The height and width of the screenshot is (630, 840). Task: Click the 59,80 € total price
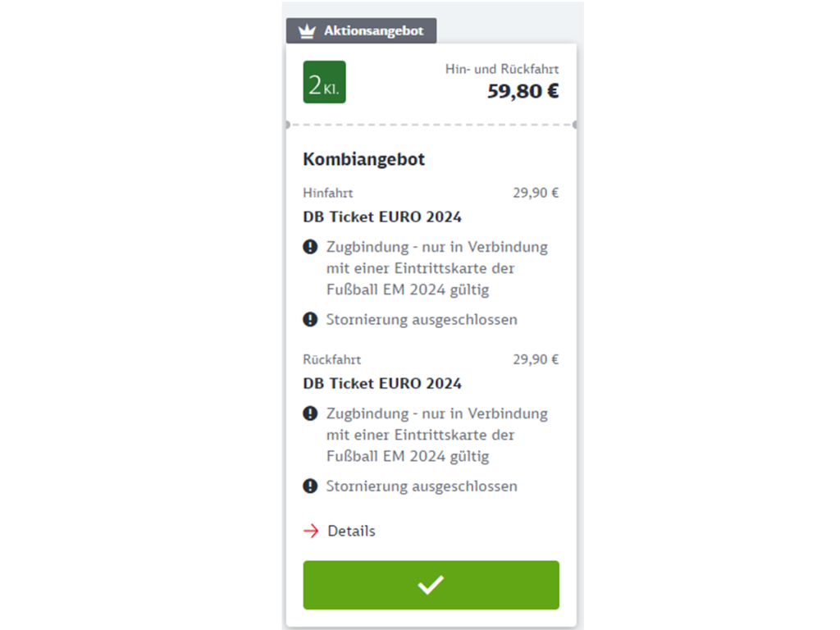point(523,91)
